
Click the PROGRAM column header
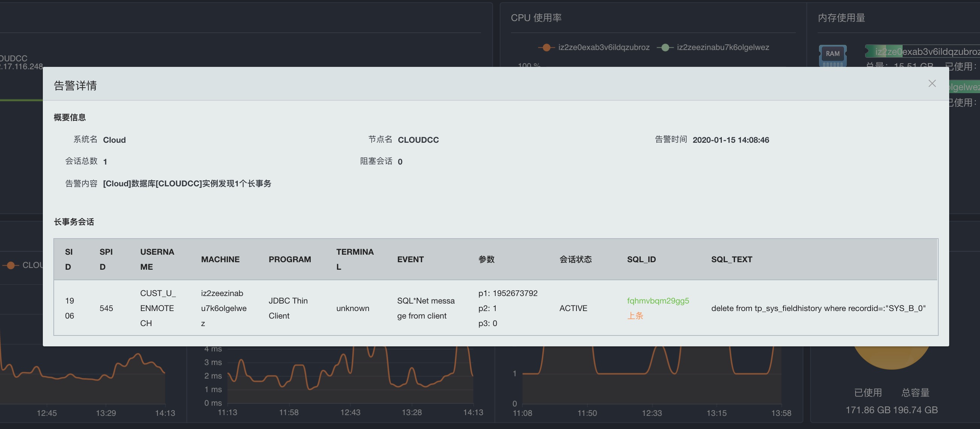289,259
